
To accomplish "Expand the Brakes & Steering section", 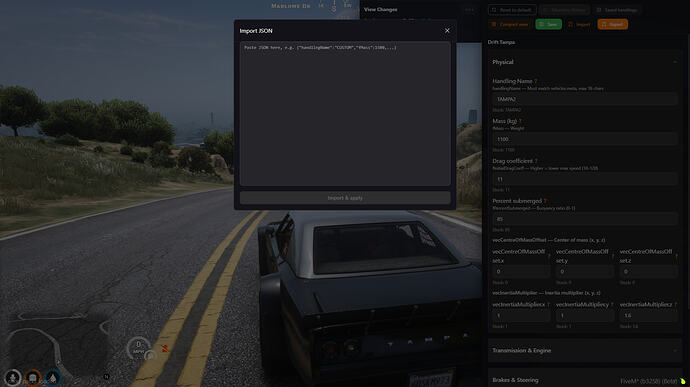I will tap(584, 379).
